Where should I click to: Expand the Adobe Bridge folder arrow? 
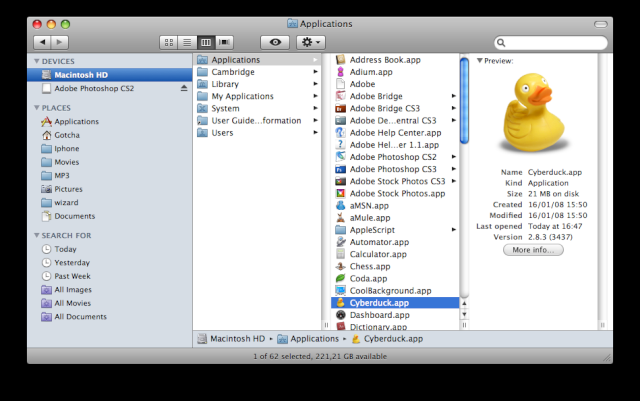point(453,96)
